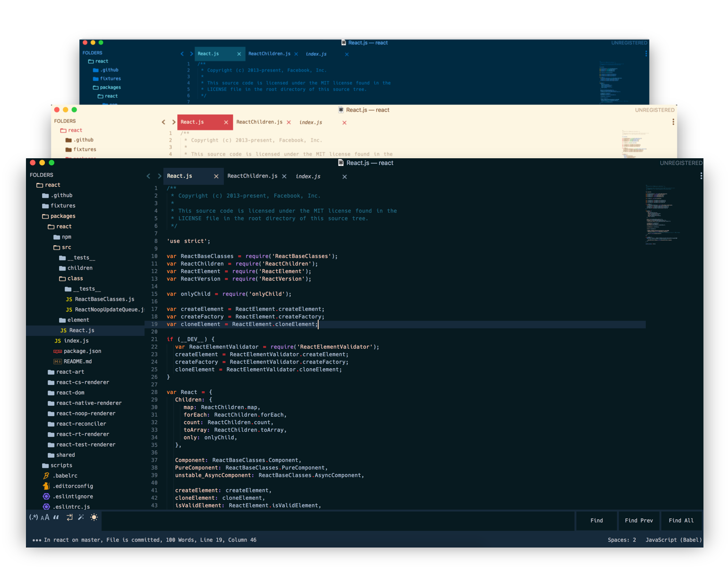This screenshot has width=728, height=582.
Task: Go to previous tab arrow in front window
Action: [148, 176]
